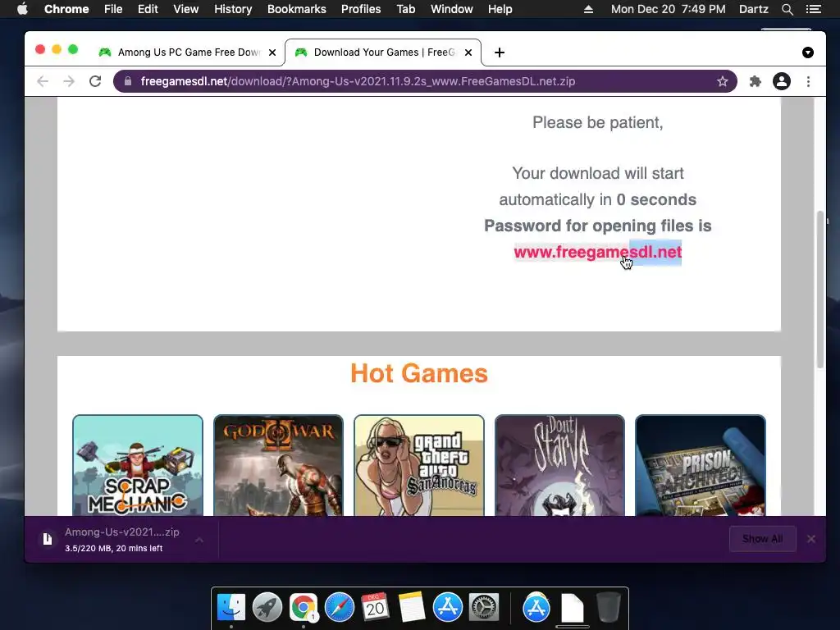Close the downloads bar
Viewport: 840px width, 630px height.
(811, 539)
